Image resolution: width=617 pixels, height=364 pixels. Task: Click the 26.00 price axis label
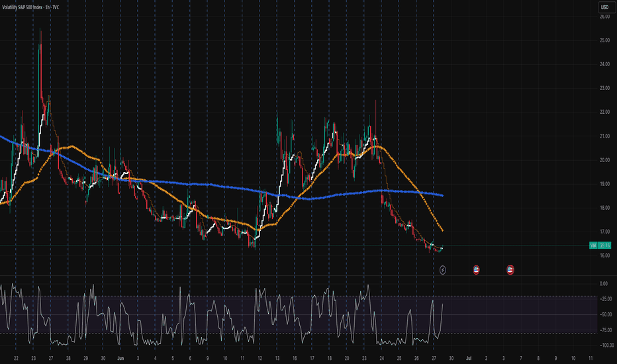coord(604,17)
